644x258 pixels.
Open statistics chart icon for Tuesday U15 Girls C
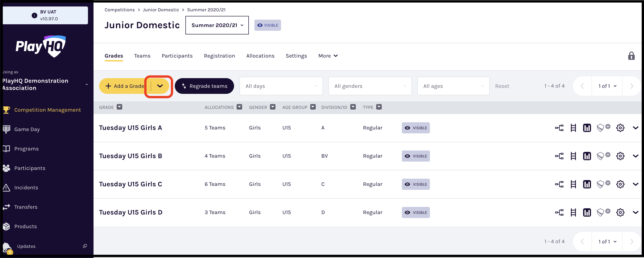coord(587,184)
